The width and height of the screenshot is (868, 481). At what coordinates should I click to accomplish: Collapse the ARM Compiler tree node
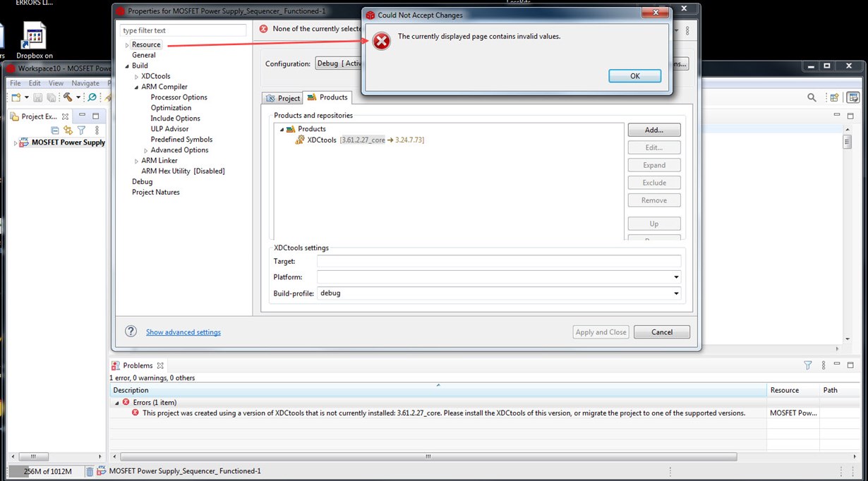pos(136,87)
